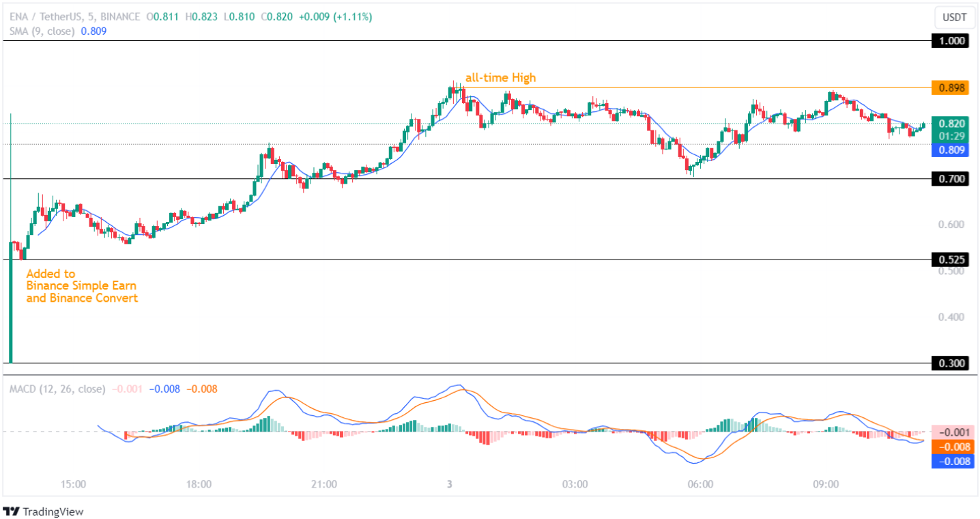Open the TradingView logo link
Image resolution: width=980 pixels, height=519 pixels.
[43, 511]
